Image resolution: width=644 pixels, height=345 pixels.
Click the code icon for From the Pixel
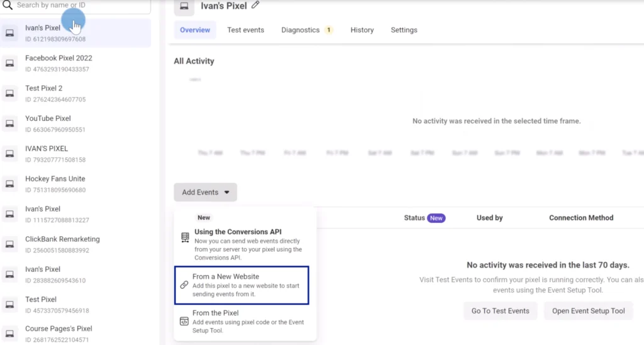184,321
